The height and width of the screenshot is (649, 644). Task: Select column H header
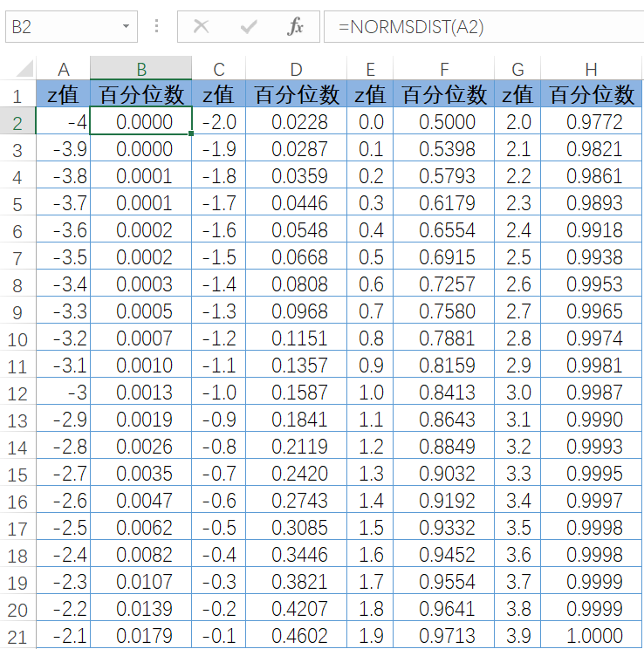pyautogui.click(x=591, y=70)
